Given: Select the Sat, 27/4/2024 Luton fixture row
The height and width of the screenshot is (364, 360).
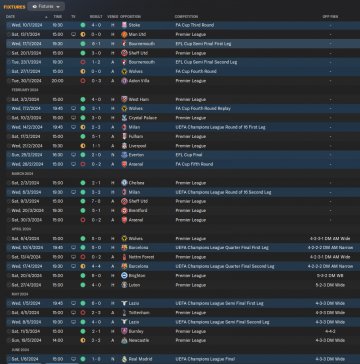Looking at the screenshot, I should point(180,285).
